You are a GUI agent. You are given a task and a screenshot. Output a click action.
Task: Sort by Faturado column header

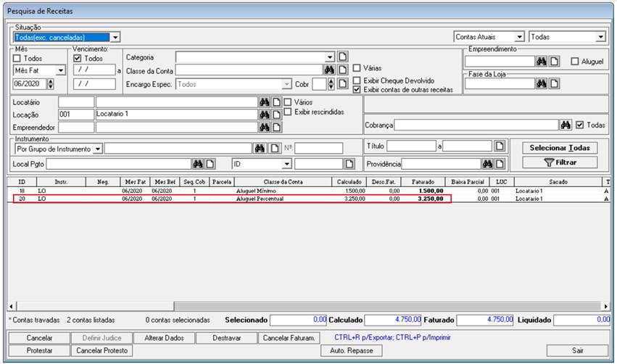[x=423, y=182]
